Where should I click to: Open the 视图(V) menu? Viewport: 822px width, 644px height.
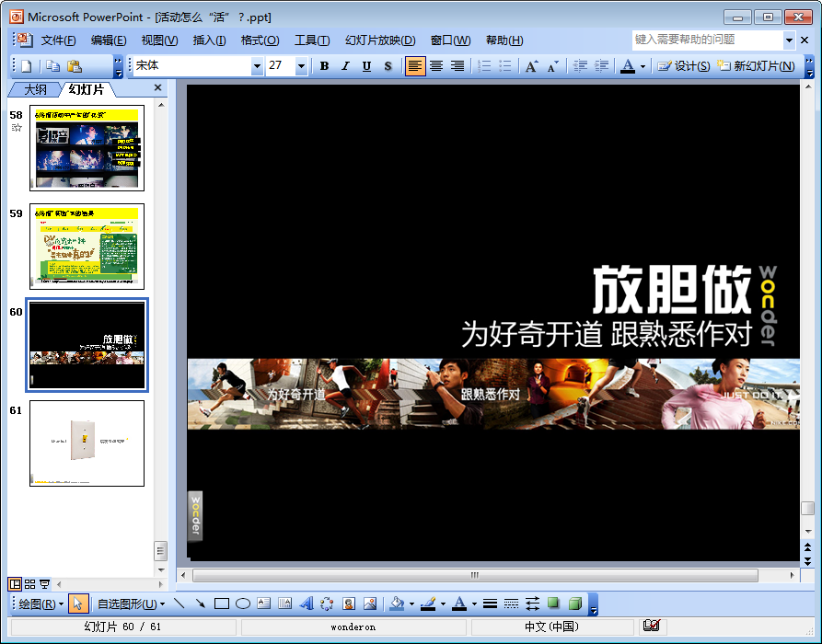pos(159,40)
